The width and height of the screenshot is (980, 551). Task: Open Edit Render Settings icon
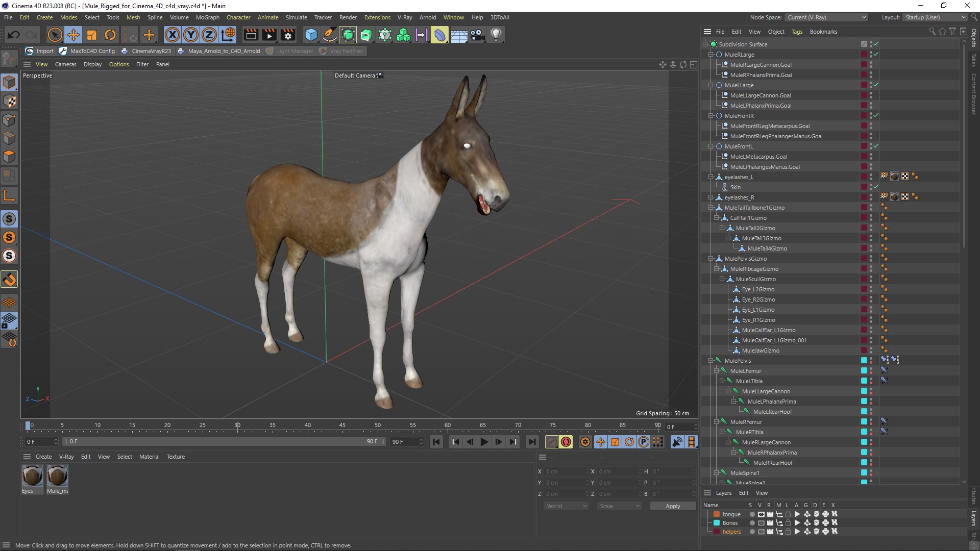tap(288, 35)
